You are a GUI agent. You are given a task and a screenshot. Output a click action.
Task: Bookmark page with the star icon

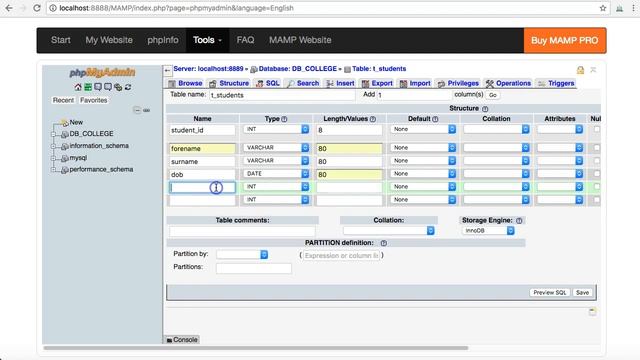pos(603,8)
